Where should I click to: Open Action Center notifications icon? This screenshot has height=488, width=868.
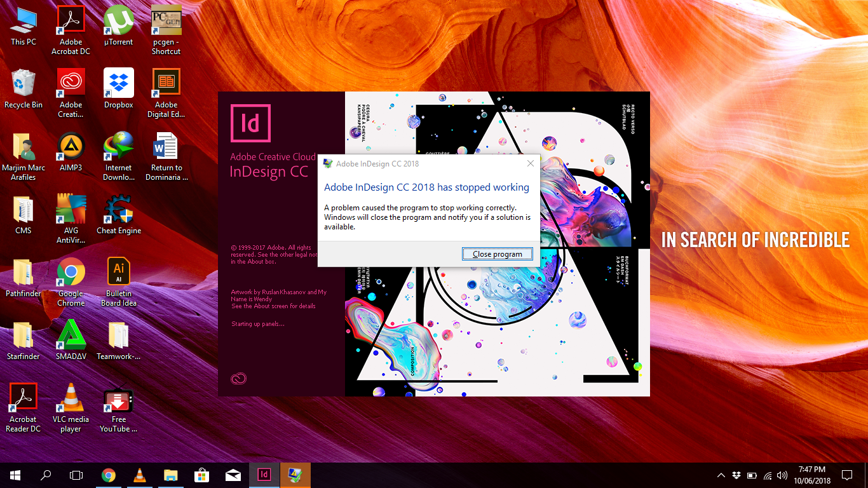click(x=847, y=475)
